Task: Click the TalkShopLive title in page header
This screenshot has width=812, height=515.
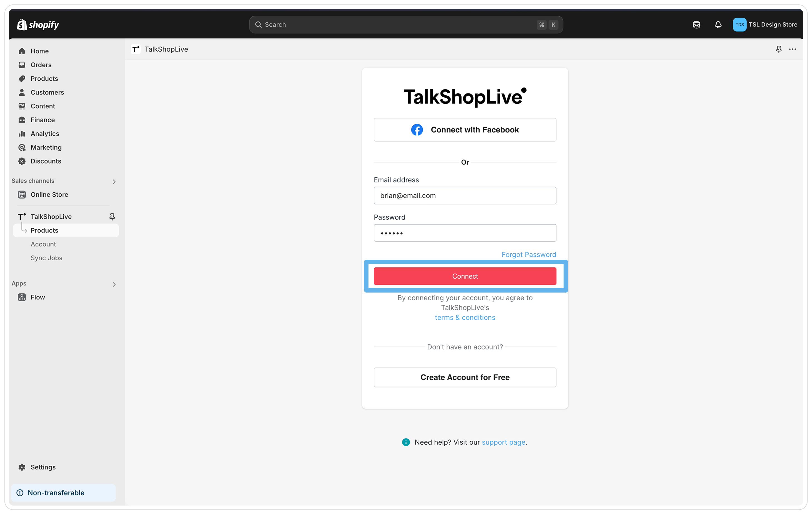Action: 166,49
